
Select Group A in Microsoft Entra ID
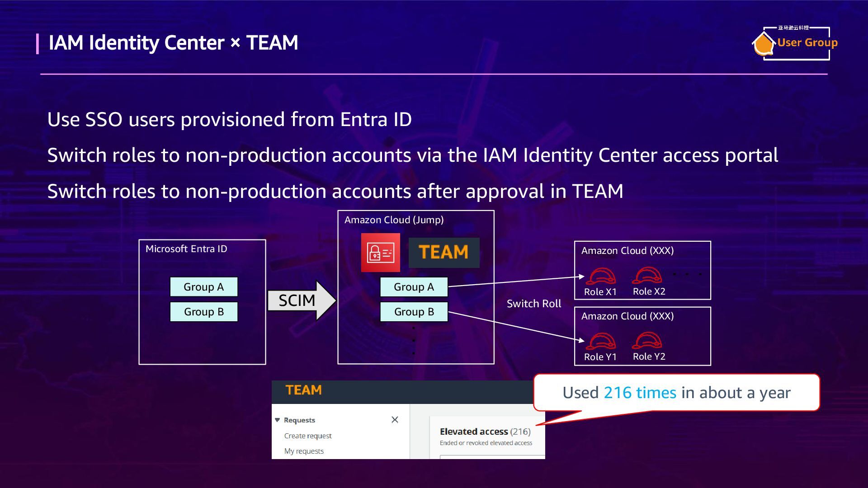pos(203,287)
